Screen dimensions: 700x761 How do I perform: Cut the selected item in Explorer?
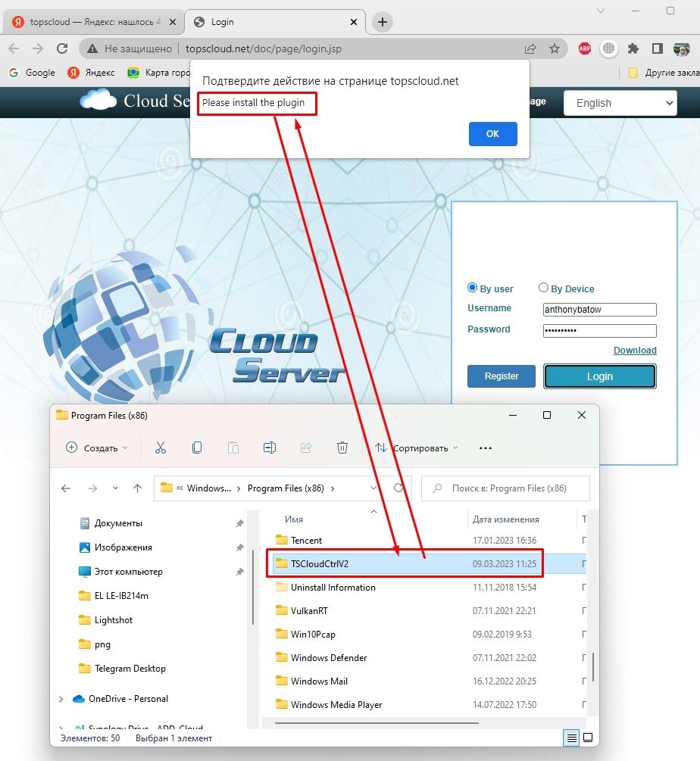point(160,448)
